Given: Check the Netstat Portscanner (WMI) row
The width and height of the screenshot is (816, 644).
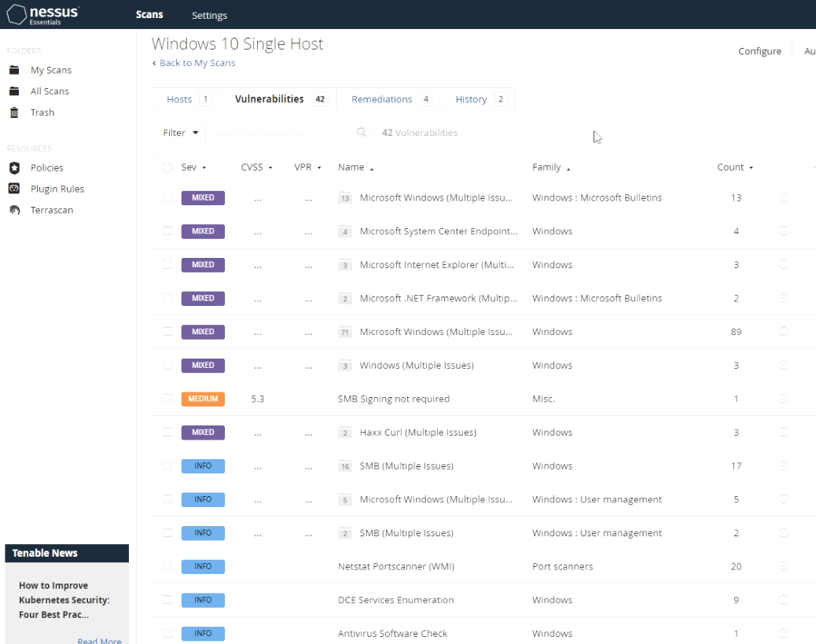Looking at the screenshot, I should (167, 566).
